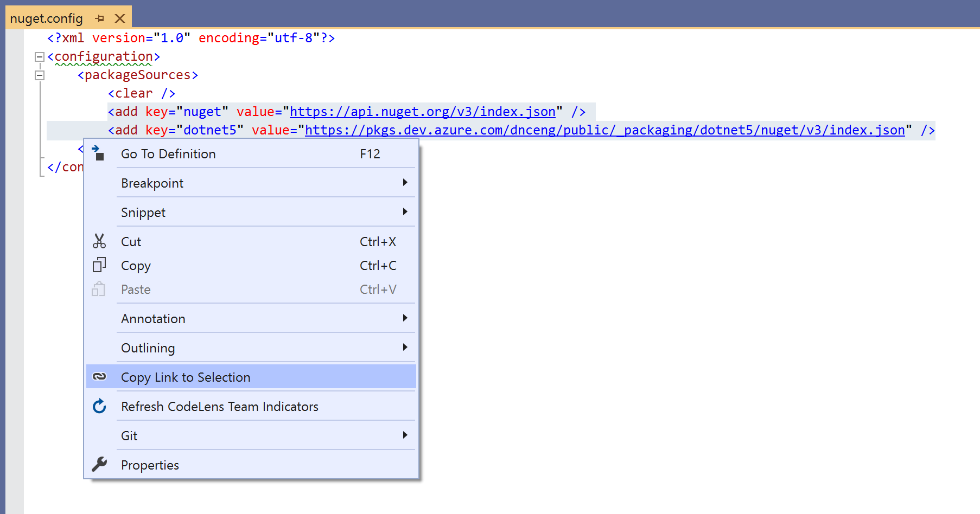Pin the nuget.config tab with pin icon
Viewport: 980px width, 514px height.
pos(100,18)
